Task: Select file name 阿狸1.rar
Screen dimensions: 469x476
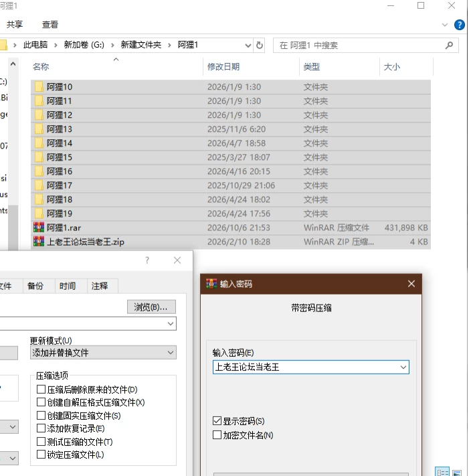Action: (x=64, y=228)
